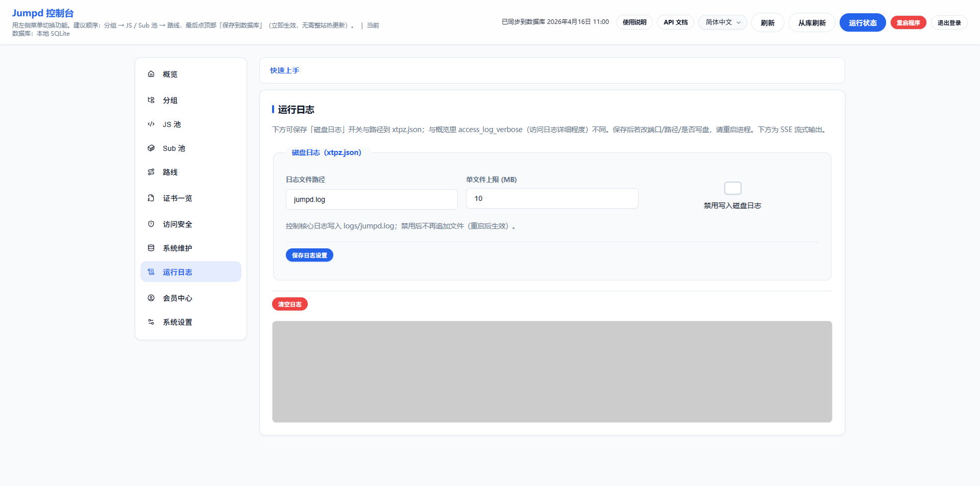Image resolution: width=980 pixels, height=486 pixels.
Task: Expand the 快速上手 section
Action: pos(285,70)
